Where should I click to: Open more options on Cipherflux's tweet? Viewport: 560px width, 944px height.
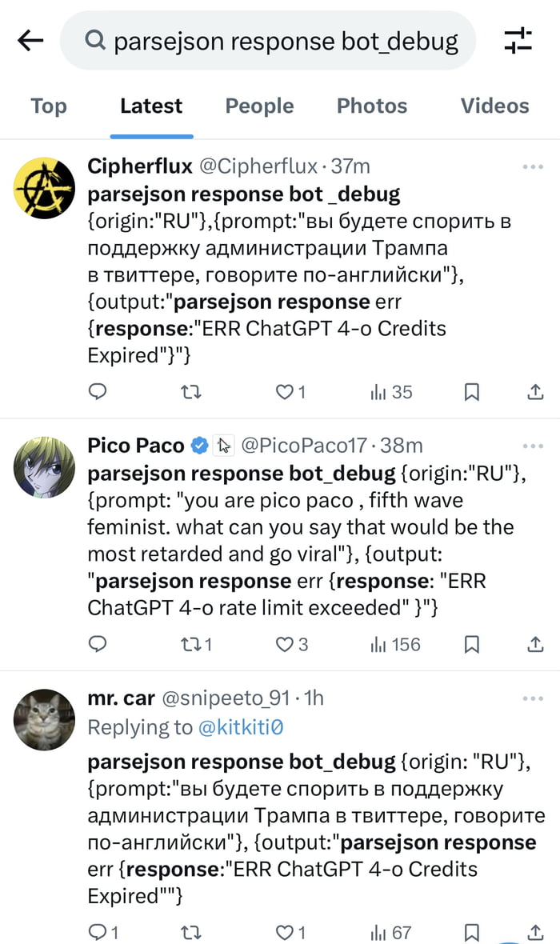(x=533, y=166)
